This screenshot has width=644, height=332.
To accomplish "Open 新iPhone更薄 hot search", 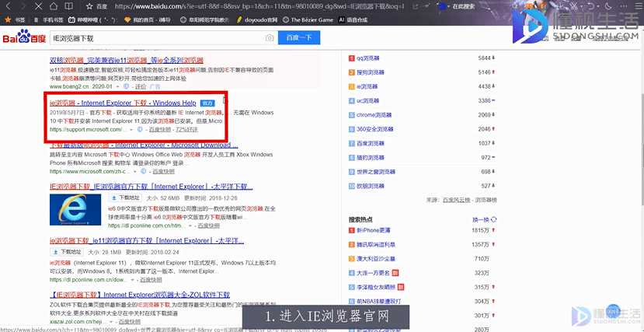I will tap(374, 230).
